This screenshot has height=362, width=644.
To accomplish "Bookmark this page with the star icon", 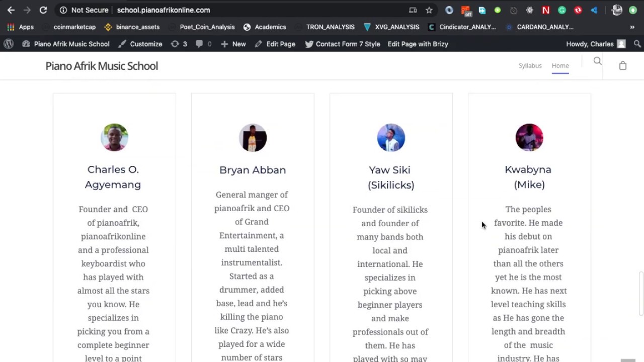I will (429, 10).
